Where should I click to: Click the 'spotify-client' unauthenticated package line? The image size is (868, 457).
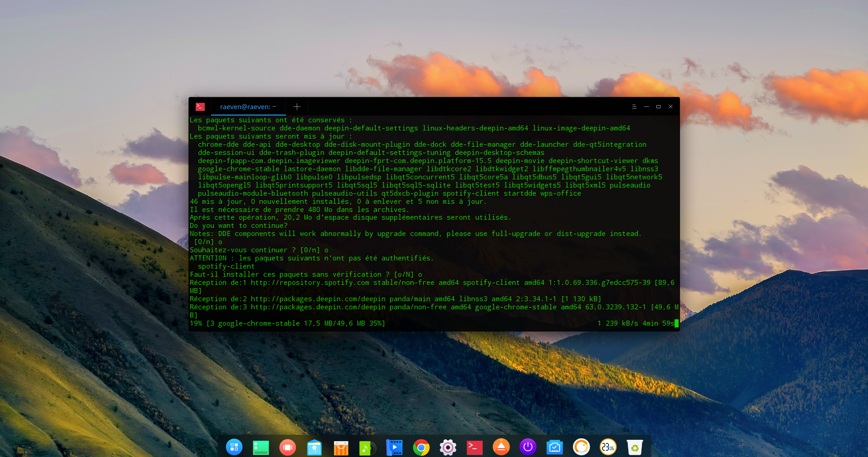click(226, 266)
